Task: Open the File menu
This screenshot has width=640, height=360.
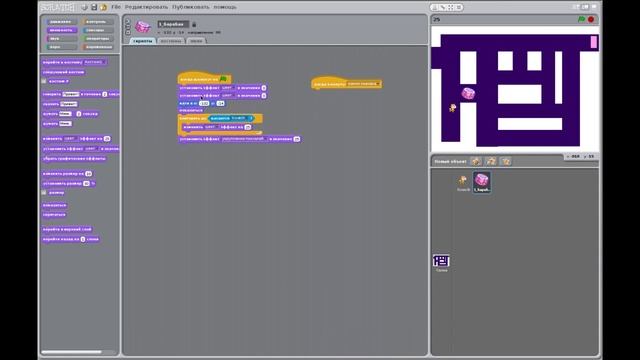Action: 116,7
